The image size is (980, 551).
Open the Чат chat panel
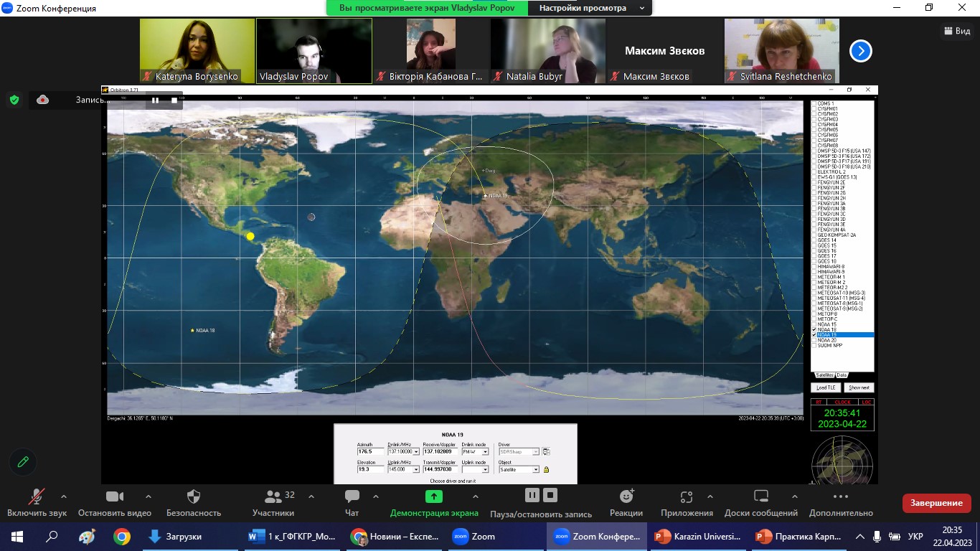tap(352, 496)
